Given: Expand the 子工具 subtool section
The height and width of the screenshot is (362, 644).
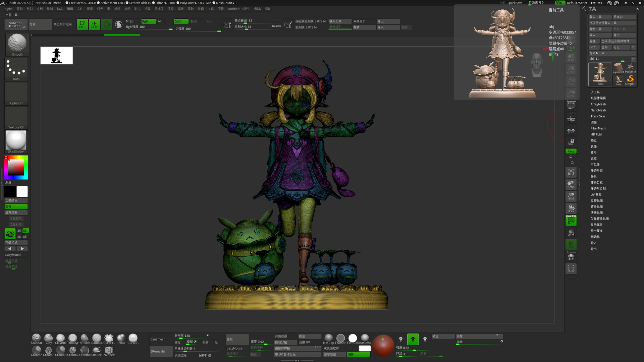Looking at the screenshot, I should (x=595, y=92).
